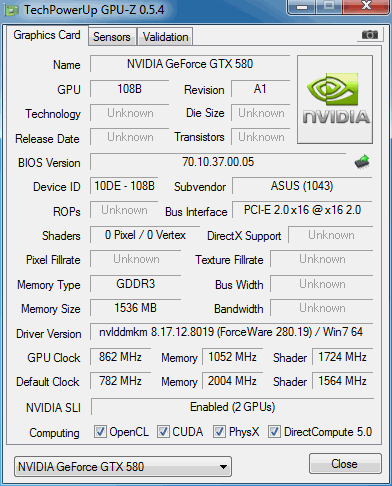Toggle the PhysX checkbox
Screen dimensions: 392x486
point(219,432)
